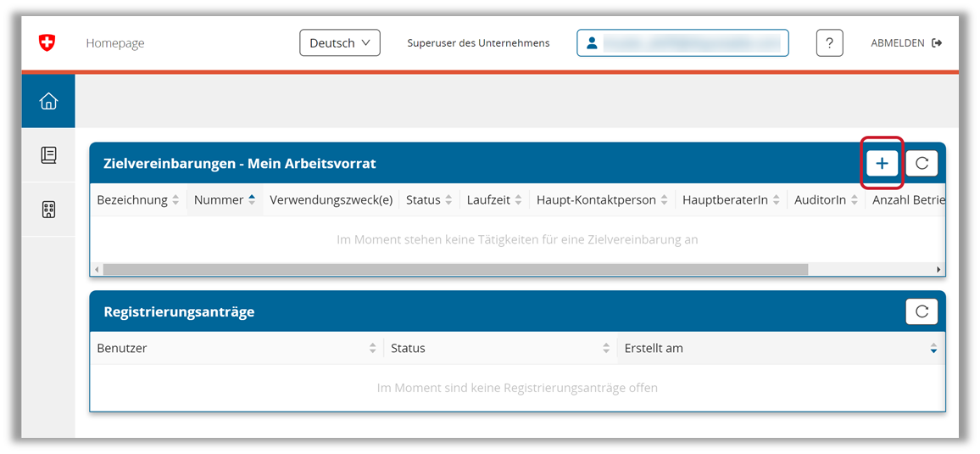This screenshot has width=980, height=454.
Task: Open the building icon in sidebar
Action: pos(48,210)
